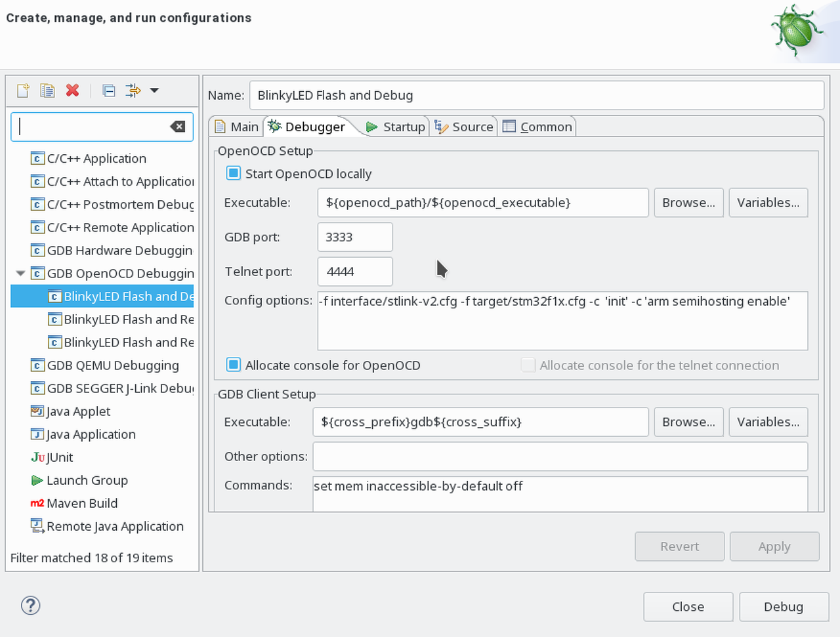Image resolution: width=840 pixels, height=637 pixels.
Task: Click the New launch configuration icon
Action: [23, 91]
